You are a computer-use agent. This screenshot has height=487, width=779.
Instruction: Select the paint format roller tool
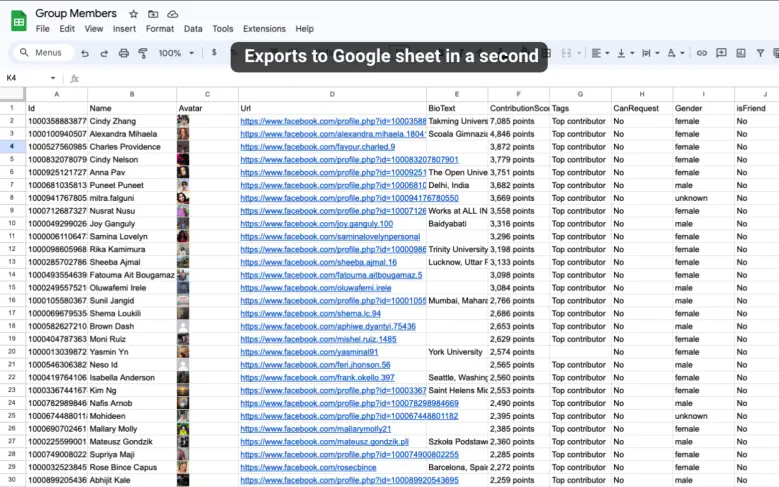point(143,53)
